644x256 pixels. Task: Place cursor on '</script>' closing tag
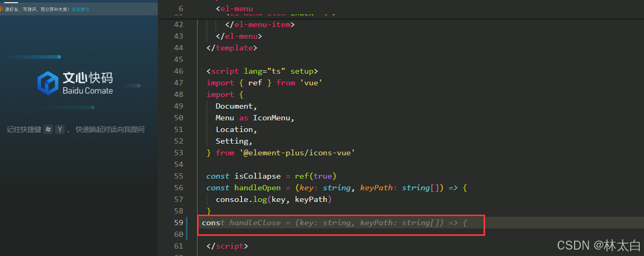227,246
